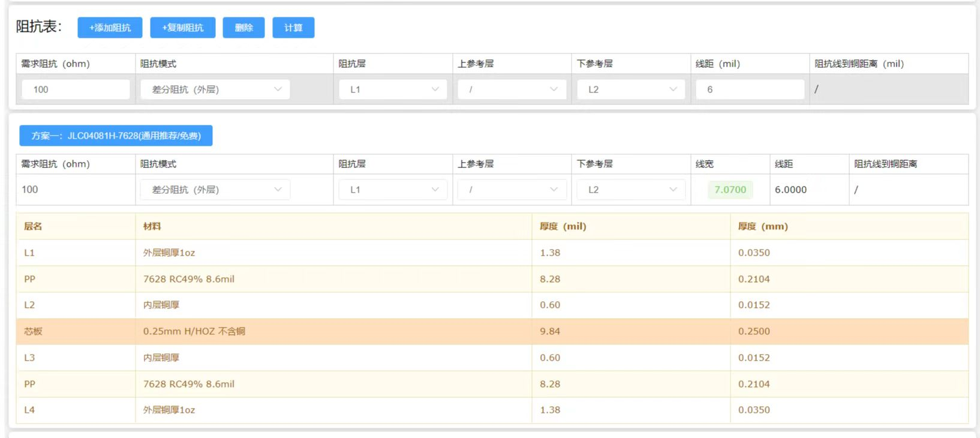Open the top 阻抗模式 dropdown

tap(215, 89)
